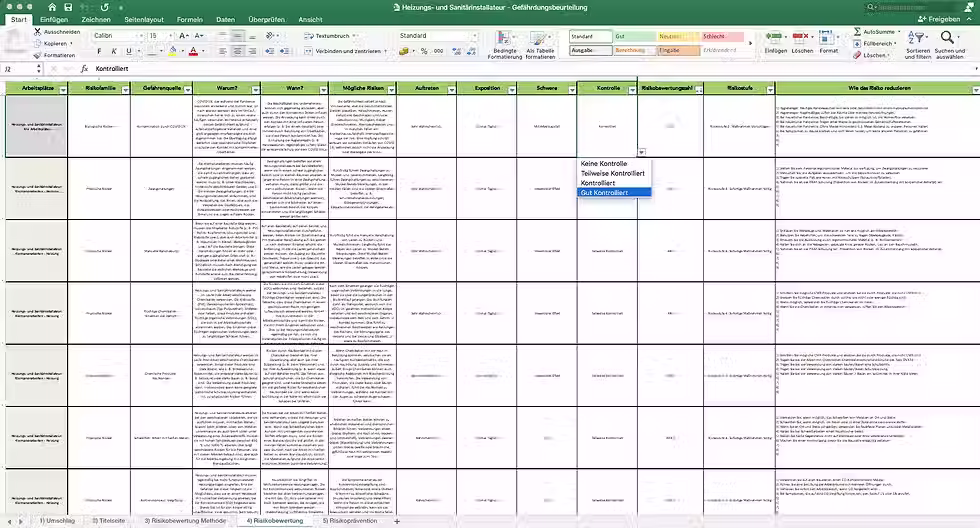Apply thousands separator 000 format
Viewport: 980px width, 528px height.
click(438, 51)
